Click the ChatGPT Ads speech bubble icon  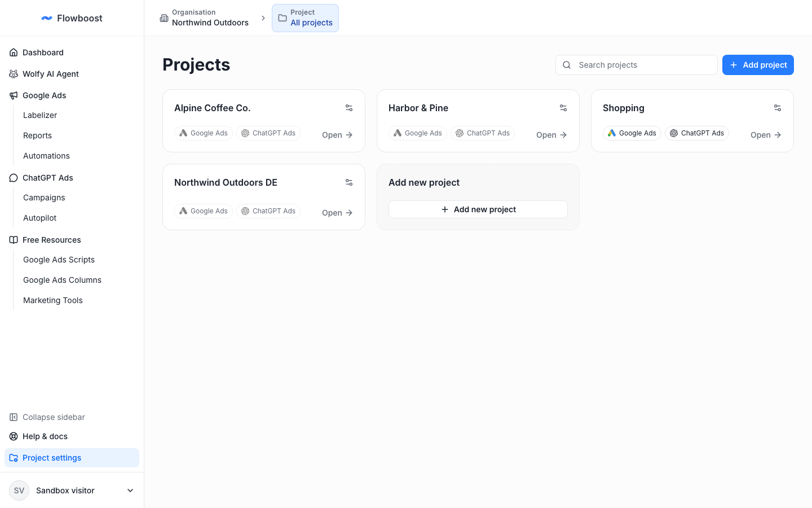coord(14,178)
